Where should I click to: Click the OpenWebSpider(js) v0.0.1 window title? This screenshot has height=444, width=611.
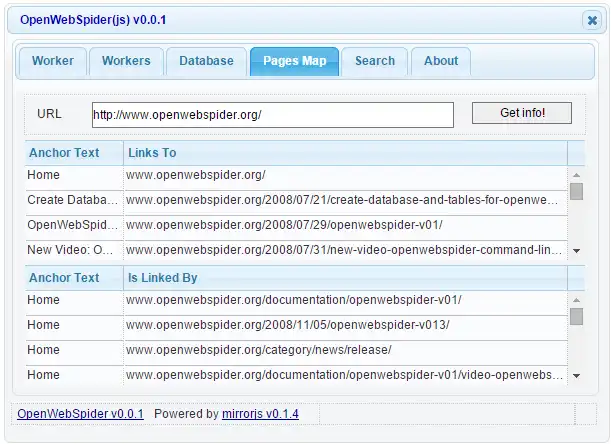coord(93,20)
